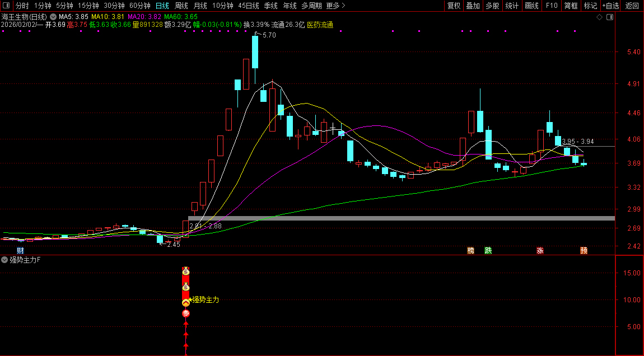Click the 医药流通 sector label

tap(320, 25)
